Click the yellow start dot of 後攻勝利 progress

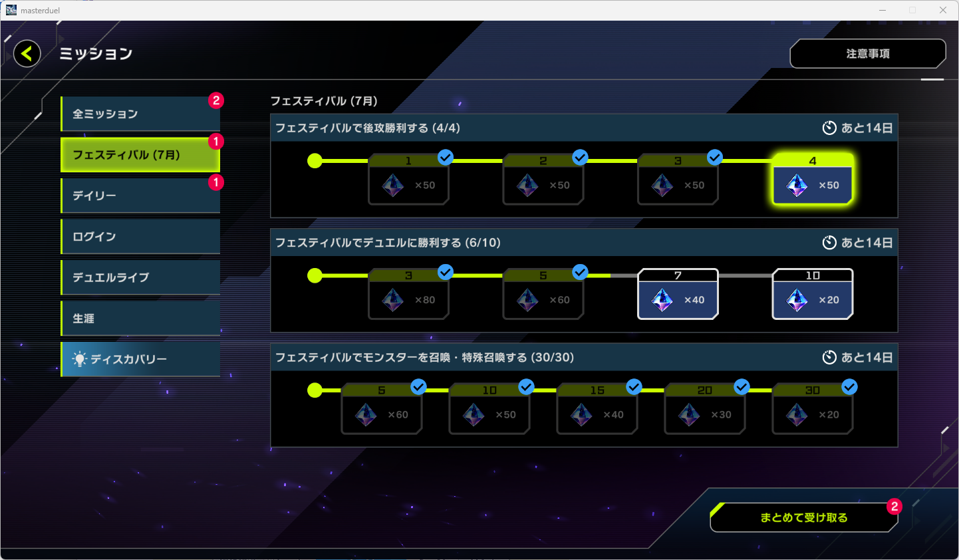pyautogui.click(x=315, y=161)
